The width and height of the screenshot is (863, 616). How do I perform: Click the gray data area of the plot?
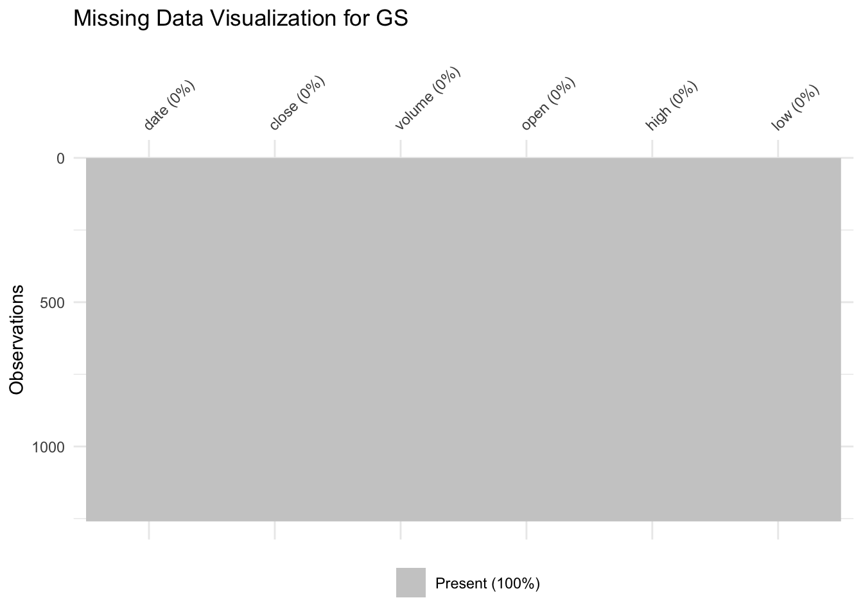click(463, 339)
